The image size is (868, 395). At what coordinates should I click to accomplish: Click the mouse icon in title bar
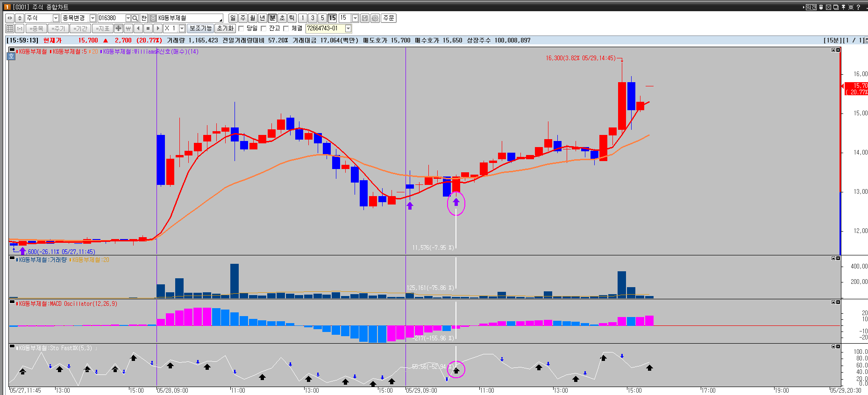pyautogui.click(x=821, y=7)
